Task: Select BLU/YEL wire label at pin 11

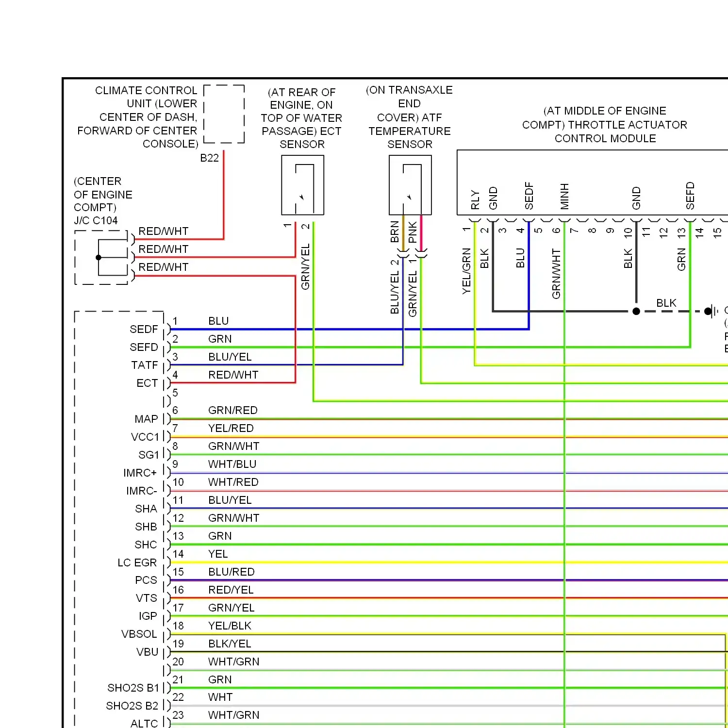Action: pyautogui.click(x=230, y=500)
